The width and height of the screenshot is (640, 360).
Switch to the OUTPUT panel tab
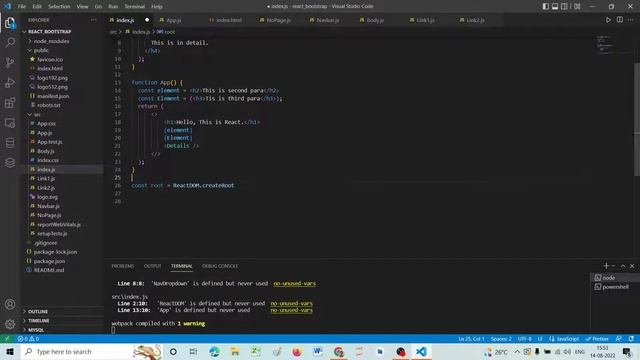coord(152,266)
